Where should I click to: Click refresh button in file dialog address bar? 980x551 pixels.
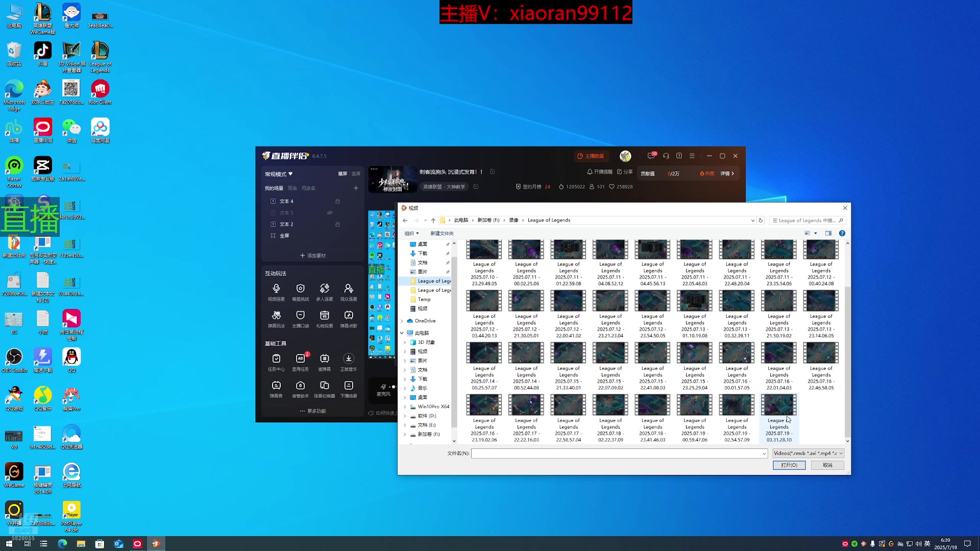[761, 220]
